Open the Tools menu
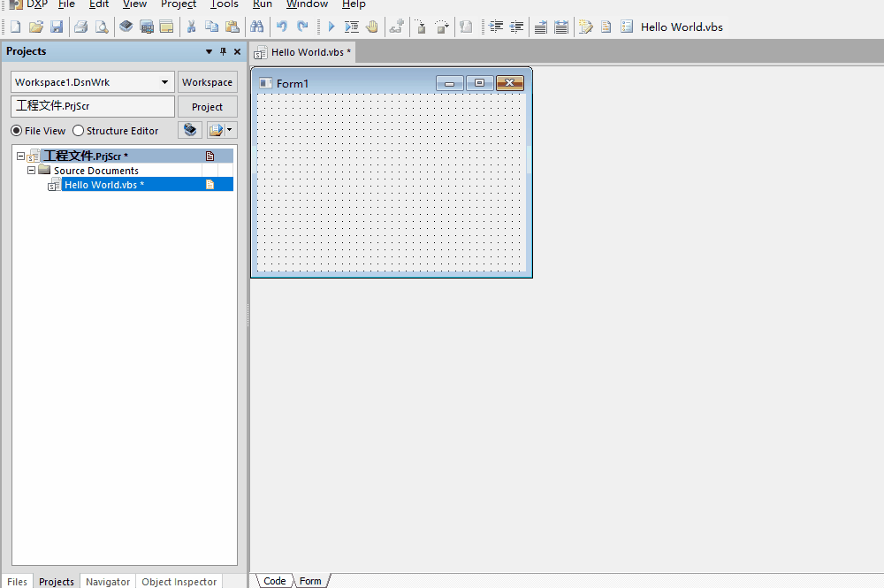Image resolution: width=884 pixels, height=588 pixels. click(225, 4)
